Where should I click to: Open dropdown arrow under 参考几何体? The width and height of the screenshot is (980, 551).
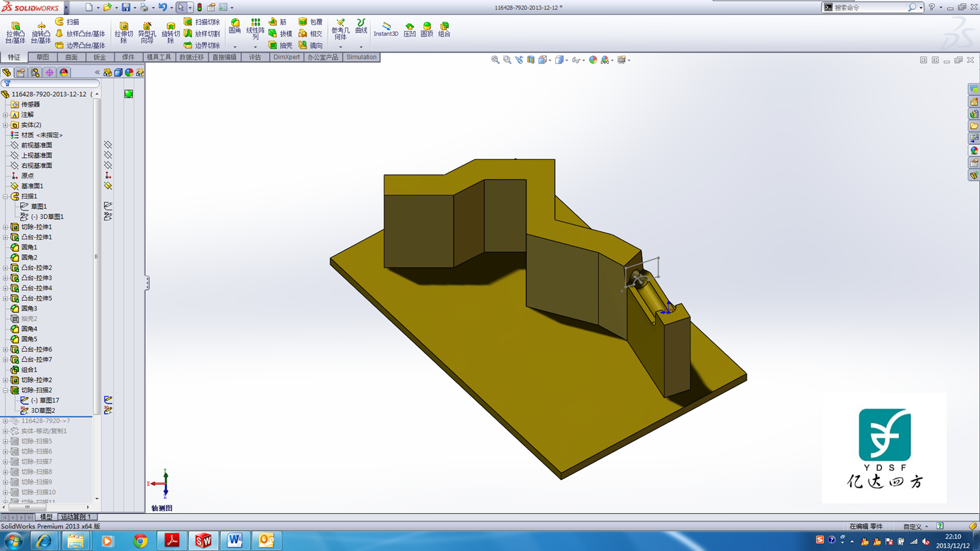point(340,47)
